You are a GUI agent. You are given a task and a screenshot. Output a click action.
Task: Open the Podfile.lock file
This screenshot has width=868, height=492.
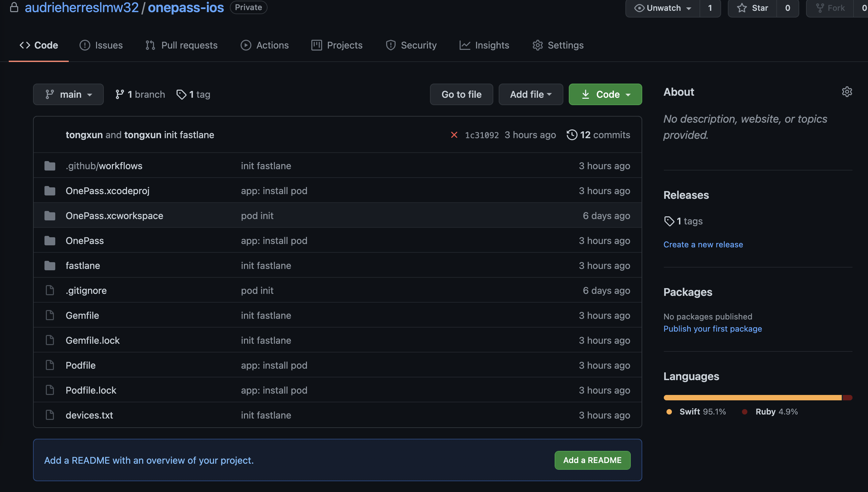91,390
